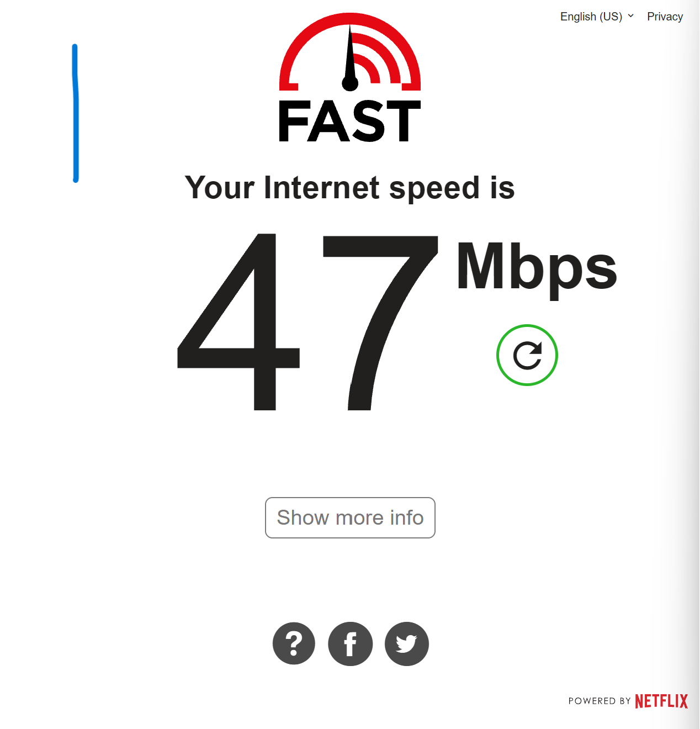The width and height of the screenshot is (700, 729).
Task: Click the Show more info button
Action: point(350,517)
